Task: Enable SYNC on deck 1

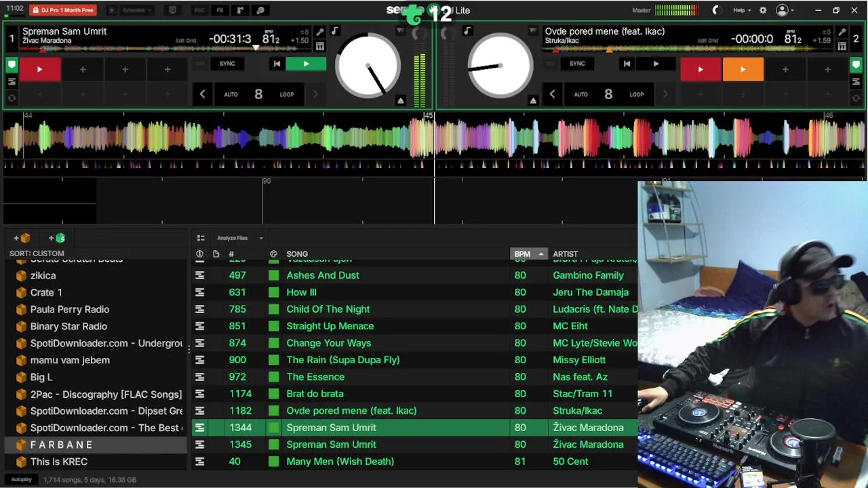Action: (x=227, y=64)
